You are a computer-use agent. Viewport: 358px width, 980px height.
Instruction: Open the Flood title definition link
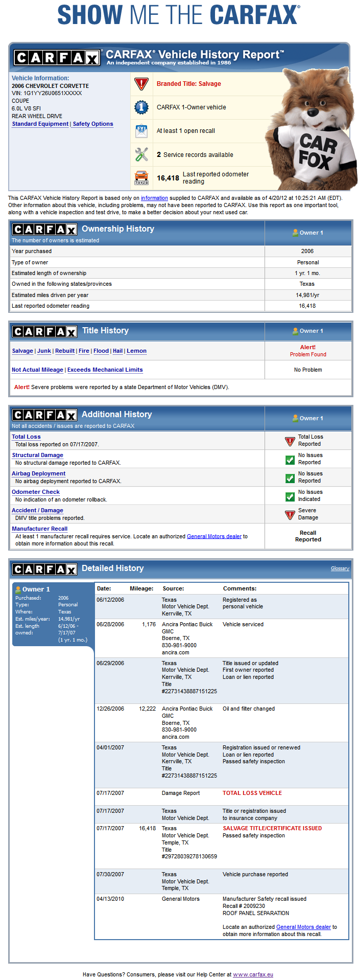[101, 351]
